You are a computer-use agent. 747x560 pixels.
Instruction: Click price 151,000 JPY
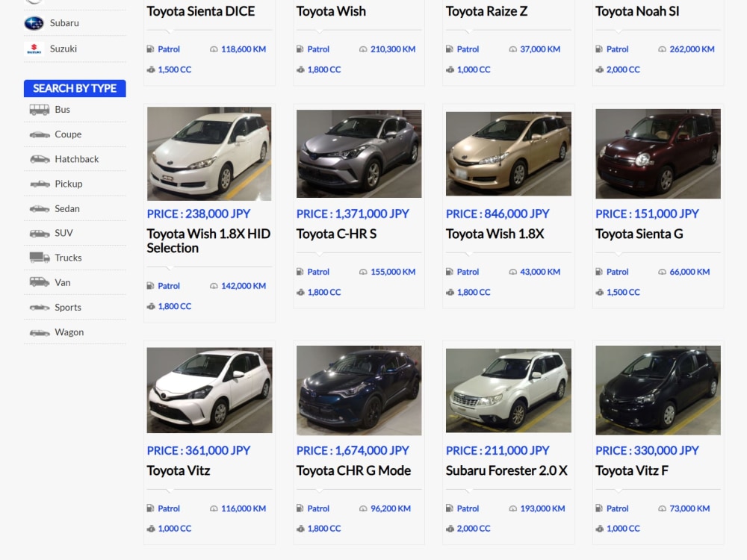click(x=647, y=214)
